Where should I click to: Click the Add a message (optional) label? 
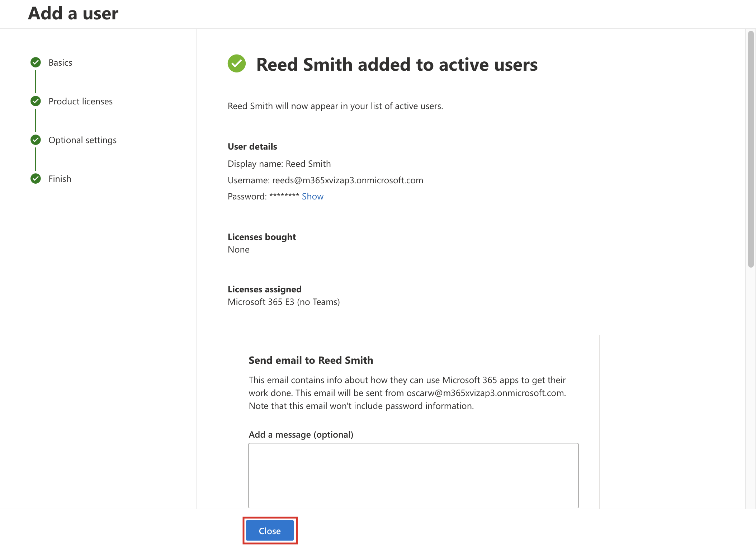(x=302, y=434)
